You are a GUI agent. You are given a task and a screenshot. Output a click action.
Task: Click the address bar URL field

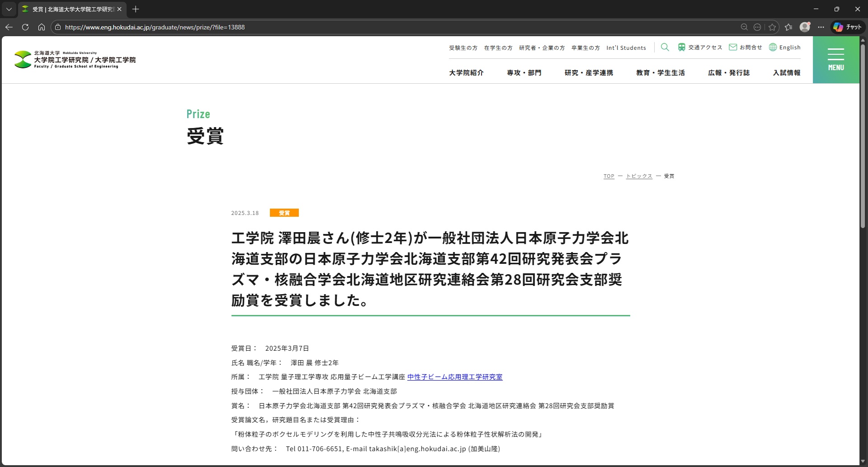pos(362,27)
